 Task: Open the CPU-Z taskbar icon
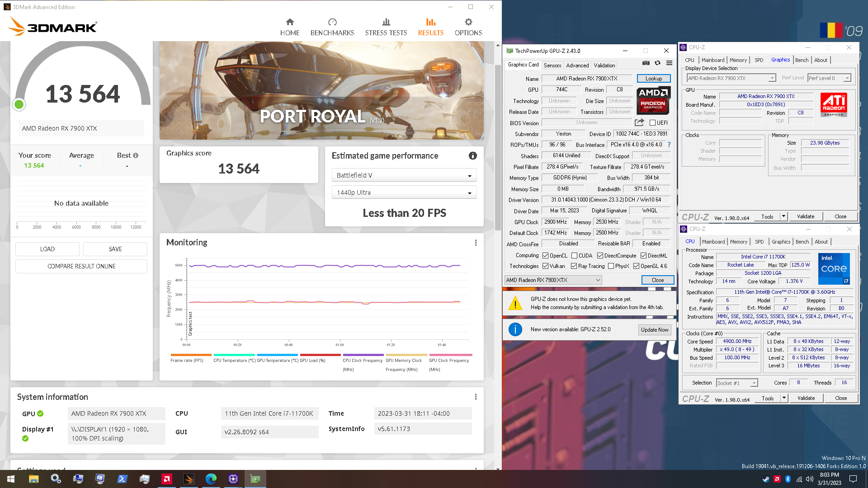(233, 479)
